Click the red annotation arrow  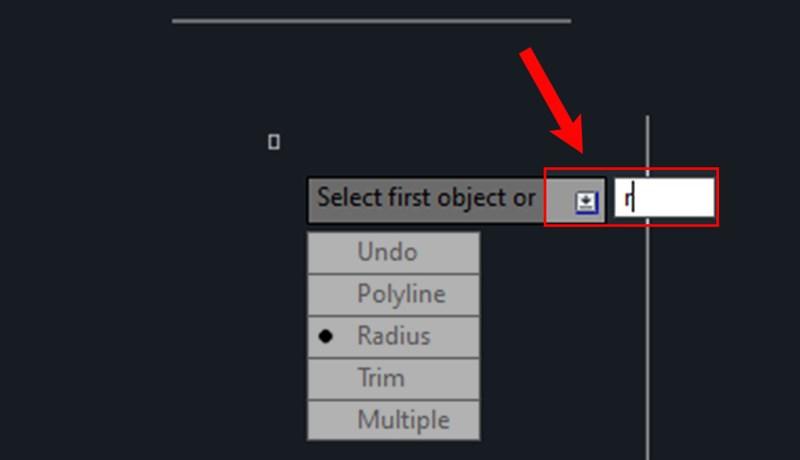click(552, 102)
